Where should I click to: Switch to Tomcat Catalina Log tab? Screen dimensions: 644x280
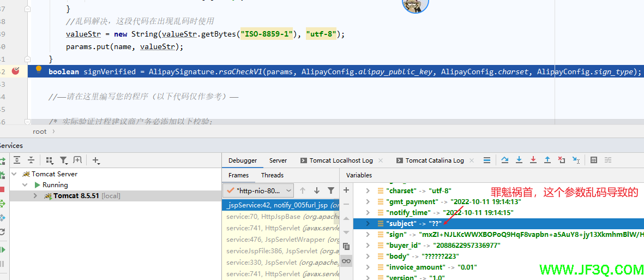(434, 160)
